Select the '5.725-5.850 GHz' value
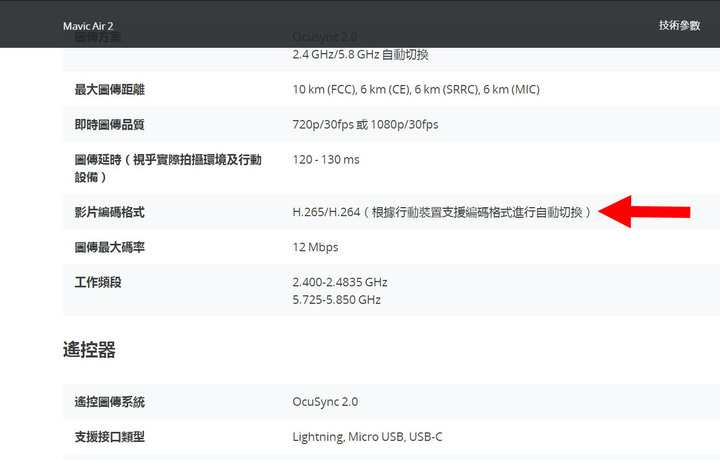The image size is (720, 460). tap(337, 300)
